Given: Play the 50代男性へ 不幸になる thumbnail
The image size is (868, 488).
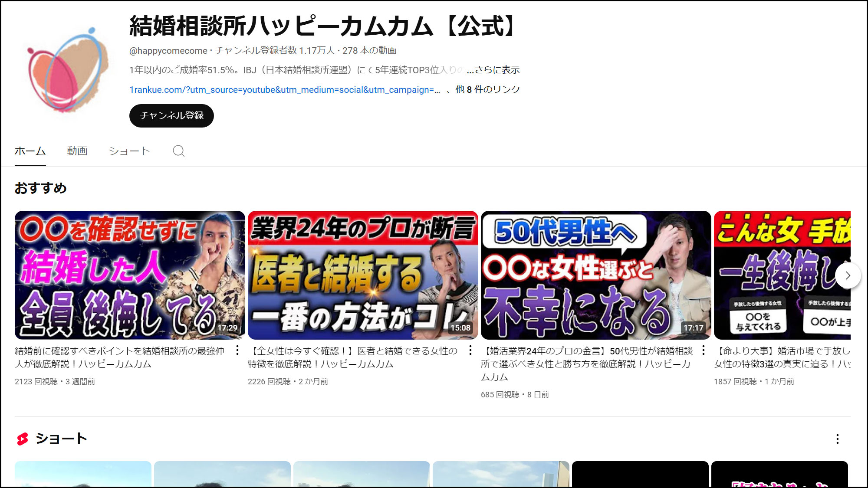Looking at the screenshot, I should pyautogui.click(x=596, y=275).
